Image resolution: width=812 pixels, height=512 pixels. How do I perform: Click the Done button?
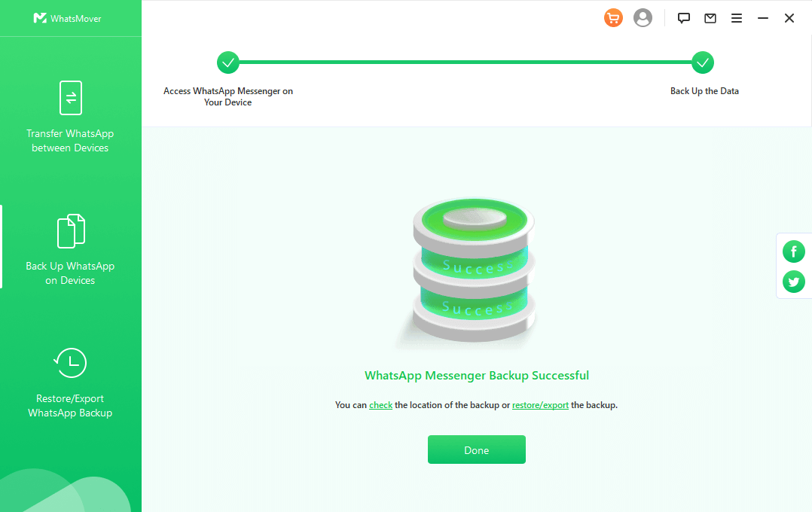(x=476, y=450)
